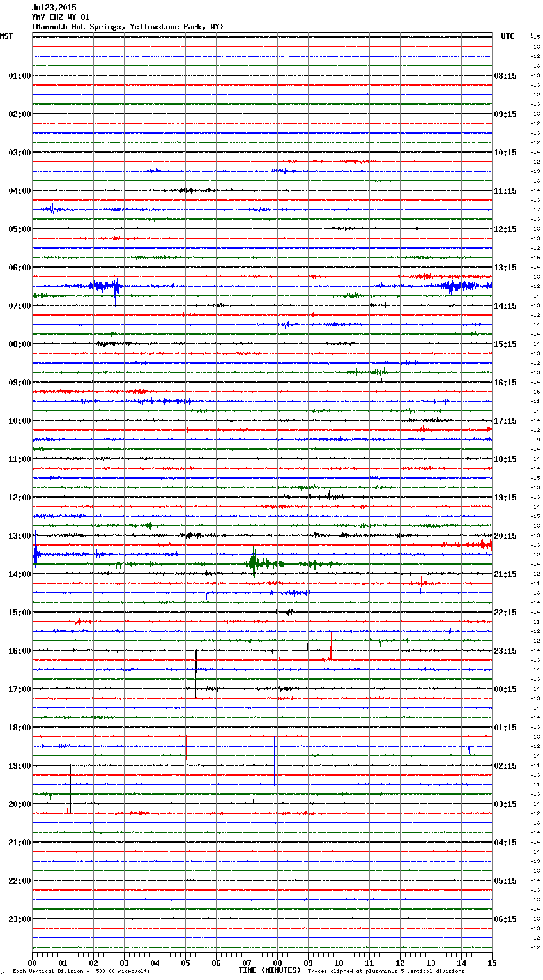
Task: Click the 17:00 MST hour label
Action: 20,689
